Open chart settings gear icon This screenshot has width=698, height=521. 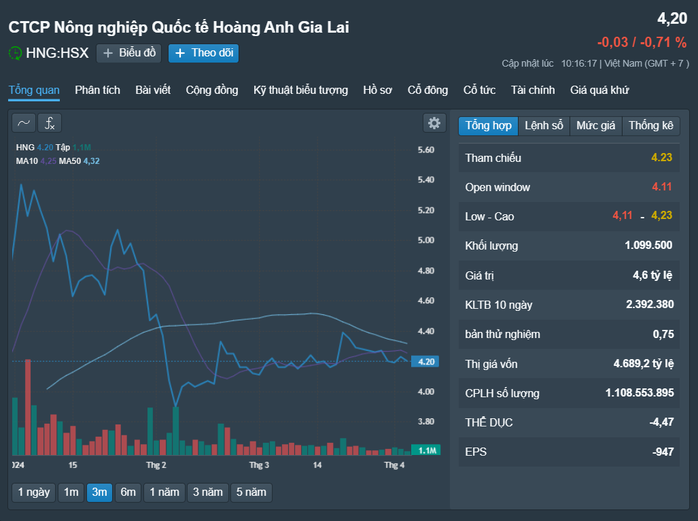click(x=434, y=123)
